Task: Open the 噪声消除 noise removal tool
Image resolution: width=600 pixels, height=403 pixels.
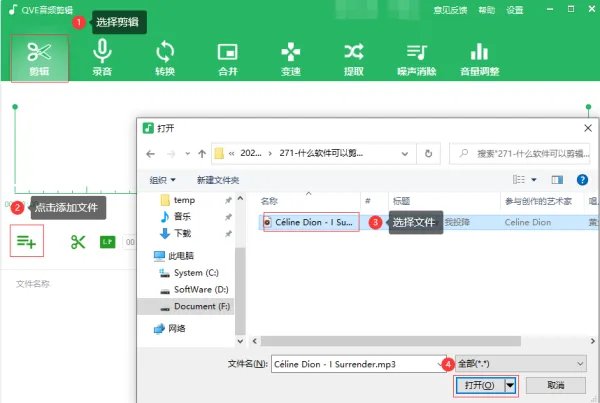Action: click(417, 58)
